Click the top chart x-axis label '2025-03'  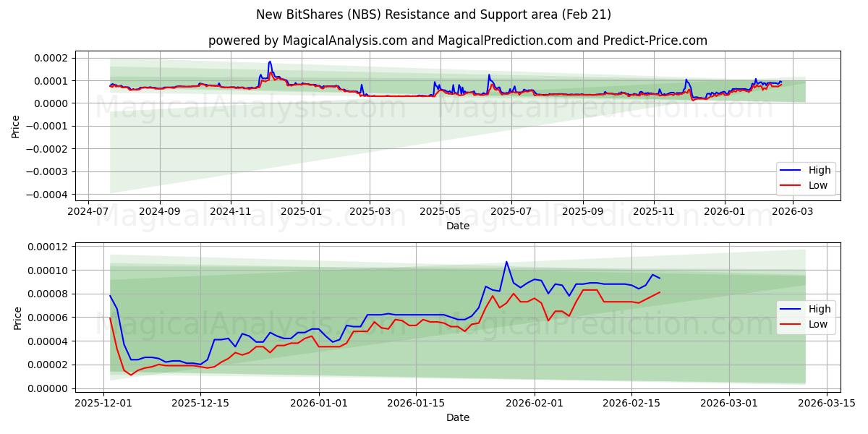[x=370, y=211]
